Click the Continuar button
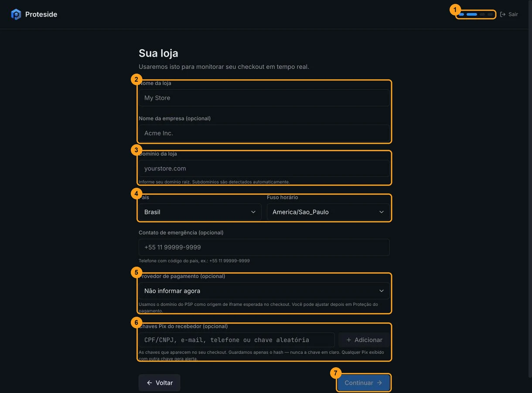Viewport: 532px width, 393px height. pos(364,383)
